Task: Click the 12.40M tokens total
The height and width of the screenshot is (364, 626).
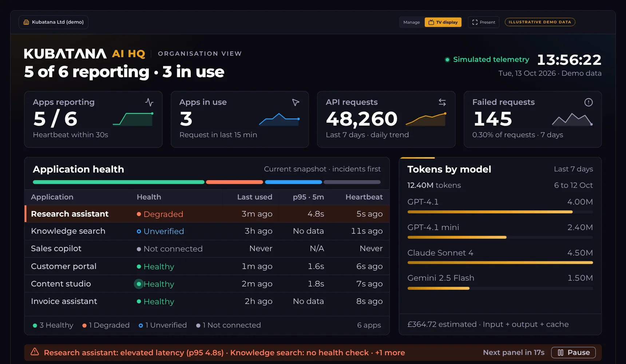Action: [x=434, y=185]
